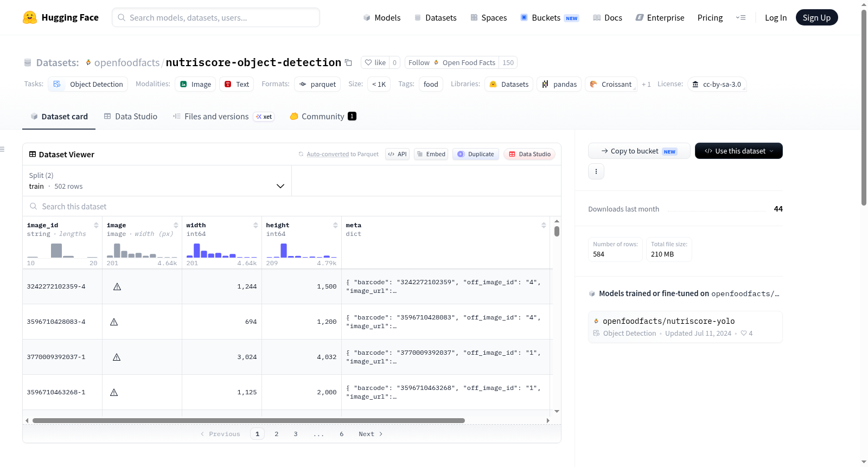Open the Models menu item
This screenshot has height=467, width=868.
tap(381, 17)
